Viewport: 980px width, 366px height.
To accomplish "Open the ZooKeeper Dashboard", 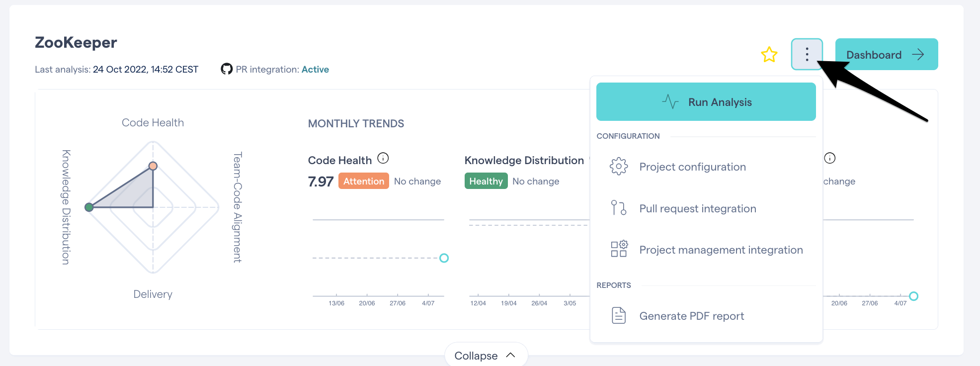I will tap(886, 54).
